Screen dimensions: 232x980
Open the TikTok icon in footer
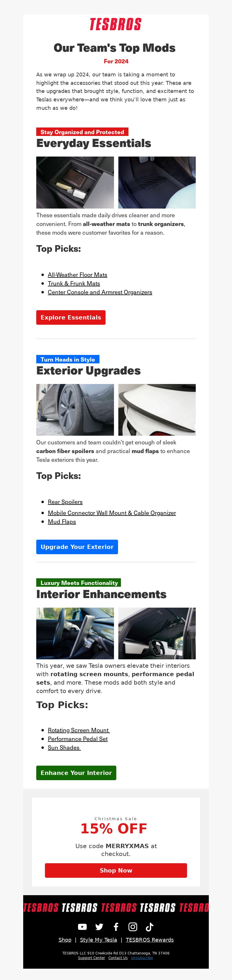coord(150,927)
